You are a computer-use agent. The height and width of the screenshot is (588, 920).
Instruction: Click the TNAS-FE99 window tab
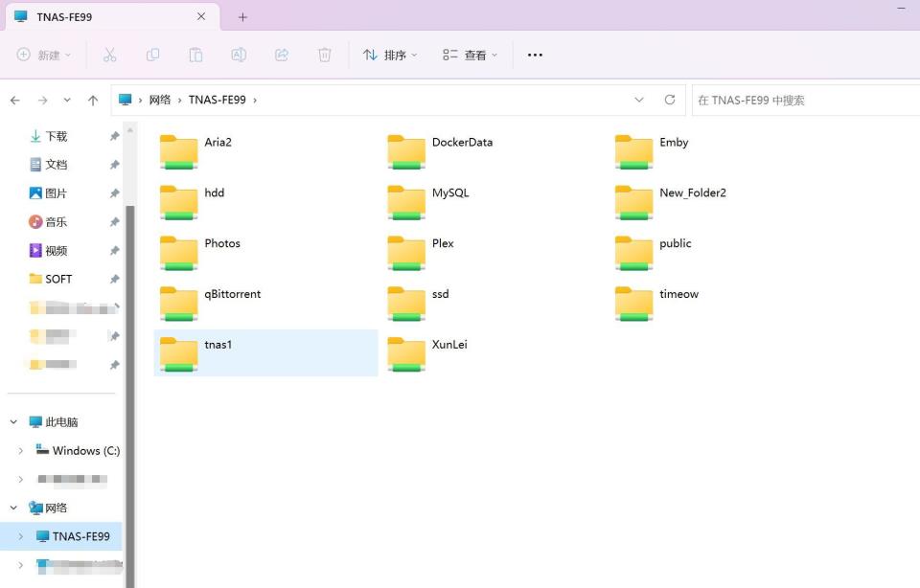point(111,17)
